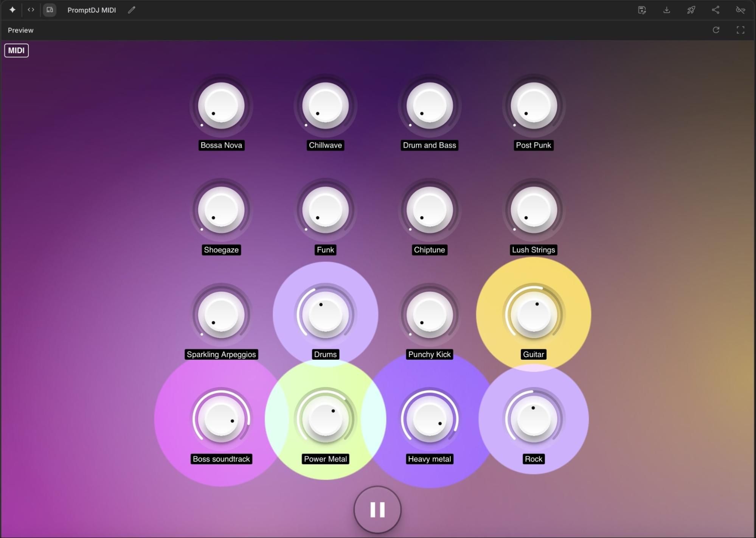Image resolution: width=756 pixels, height=538 pixels.
Task: Open the code view icon
Action: [x=31, y=10]
